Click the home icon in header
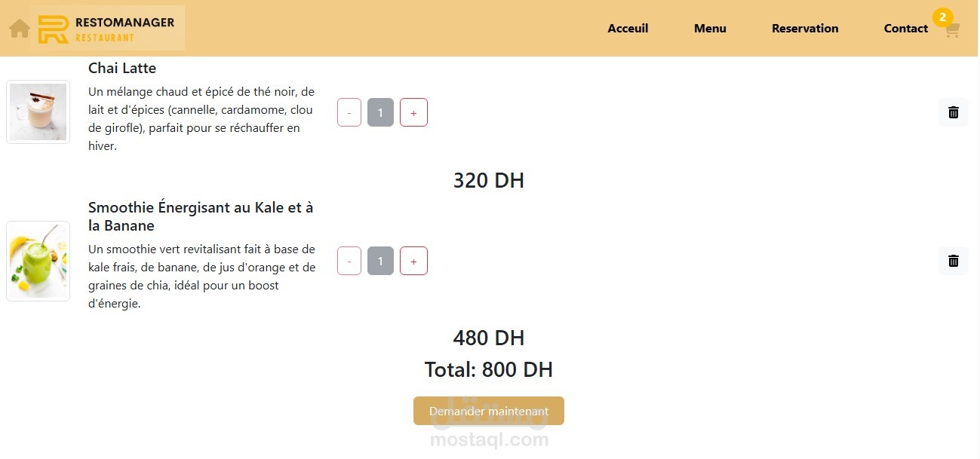 pyautogui.click(x=20, y=29)
